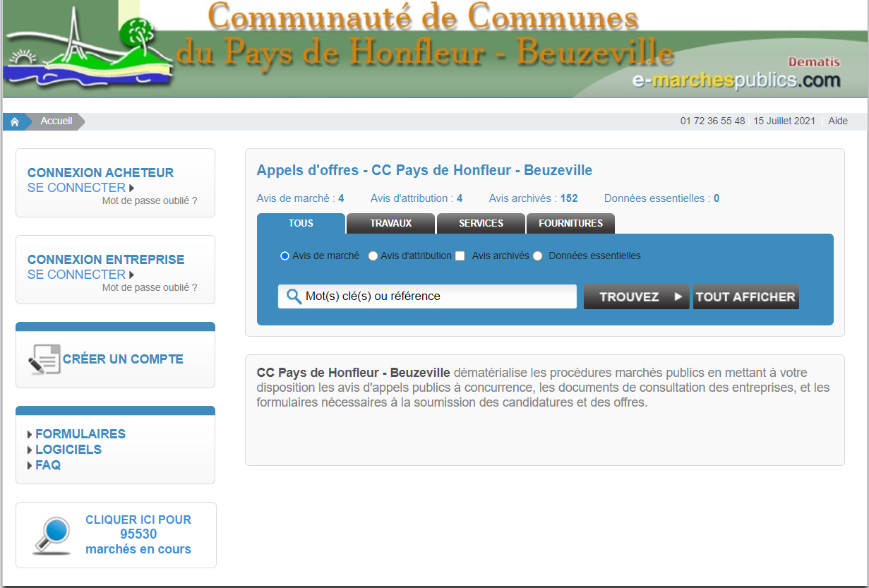Switch to the TRAVAUX tab

tap(390, 223)
